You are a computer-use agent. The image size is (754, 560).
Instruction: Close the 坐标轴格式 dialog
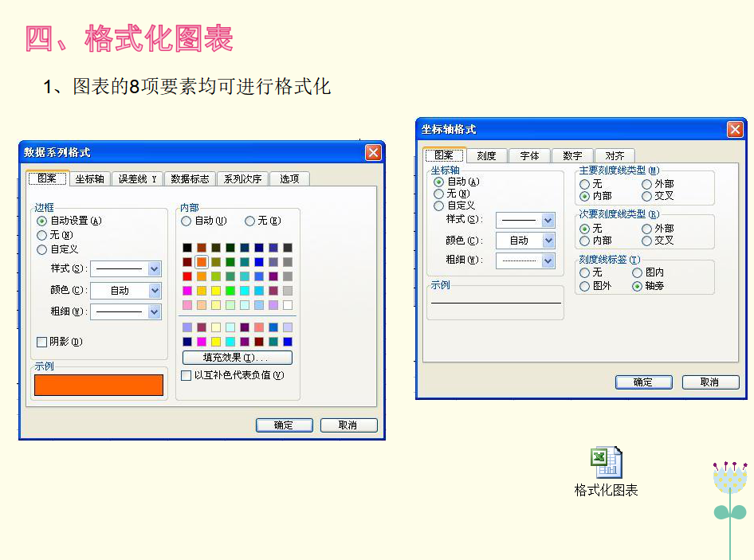tap(735, 129)
